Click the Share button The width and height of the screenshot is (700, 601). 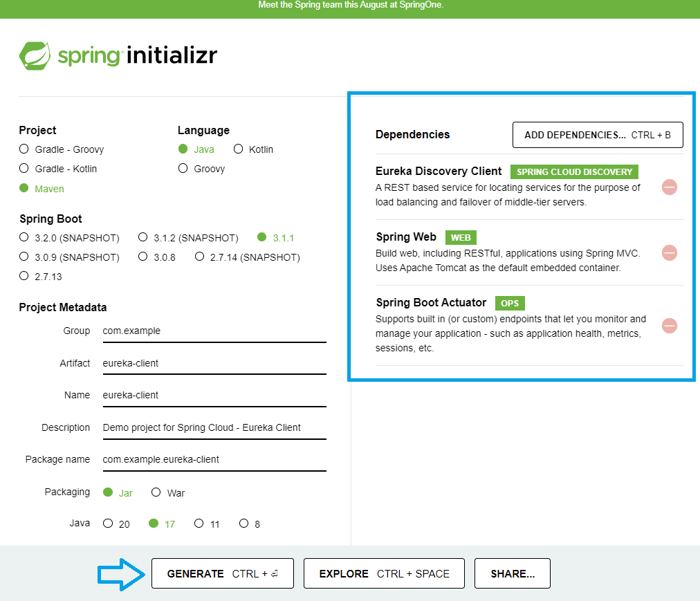(512, 573)
